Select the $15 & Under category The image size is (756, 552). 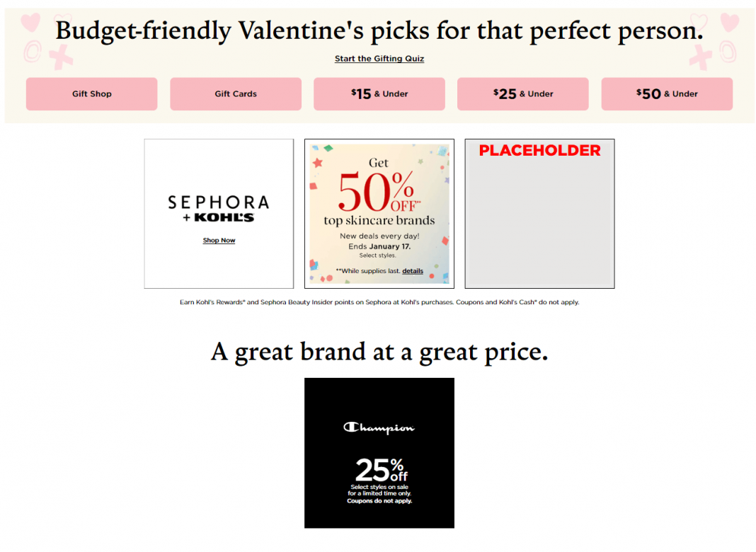point(379,93)
